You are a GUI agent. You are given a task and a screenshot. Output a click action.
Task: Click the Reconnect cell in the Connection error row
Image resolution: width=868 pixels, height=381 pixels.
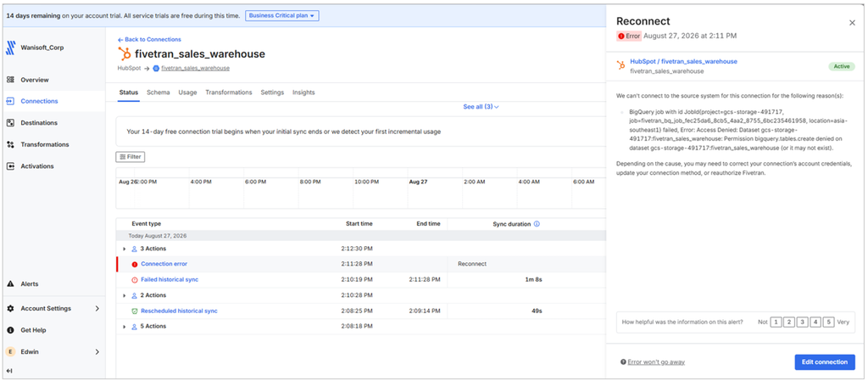[472, 264]
